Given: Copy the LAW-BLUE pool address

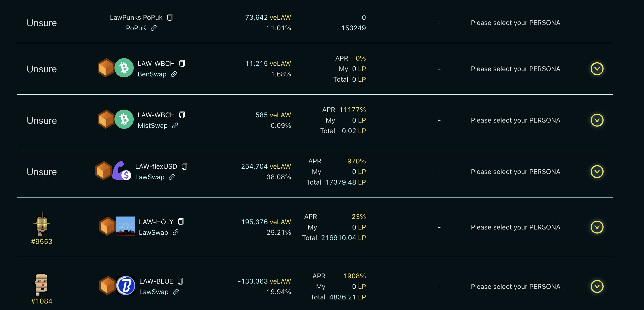Looking at the screenshot, I should coord(180,281).
